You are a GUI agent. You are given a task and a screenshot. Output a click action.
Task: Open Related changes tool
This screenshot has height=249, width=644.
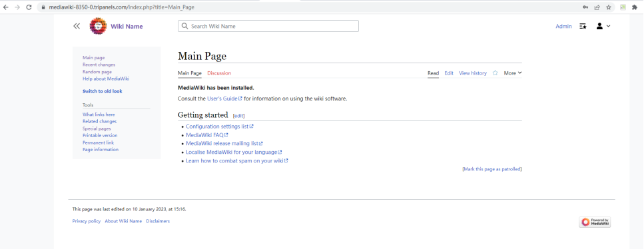(x=99, y=122)
